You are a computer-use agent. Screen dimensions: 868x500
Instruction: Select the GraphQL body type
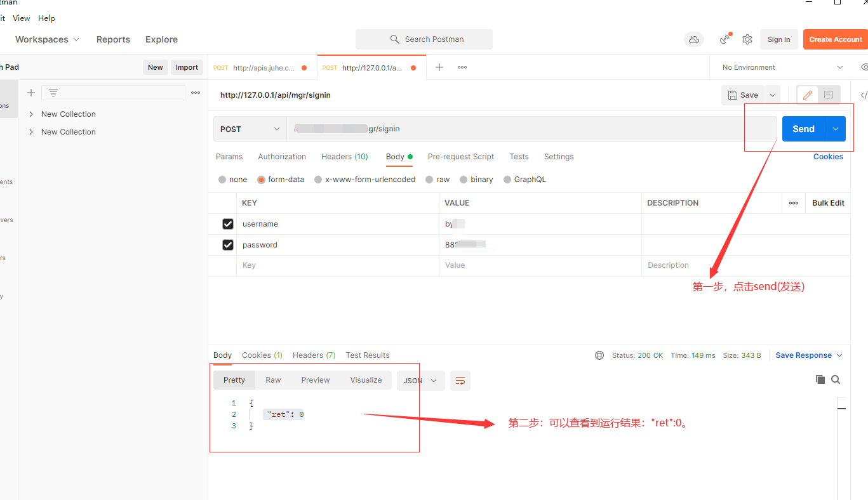coord(507,180)
